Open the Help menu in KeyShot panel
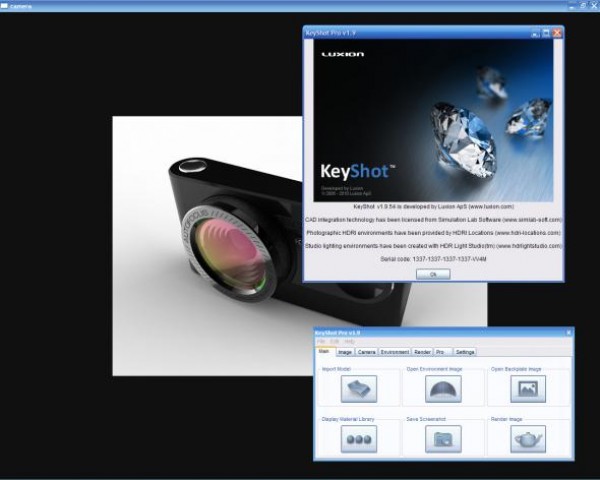This screenshot has height=480, width=600. (349, 341)
